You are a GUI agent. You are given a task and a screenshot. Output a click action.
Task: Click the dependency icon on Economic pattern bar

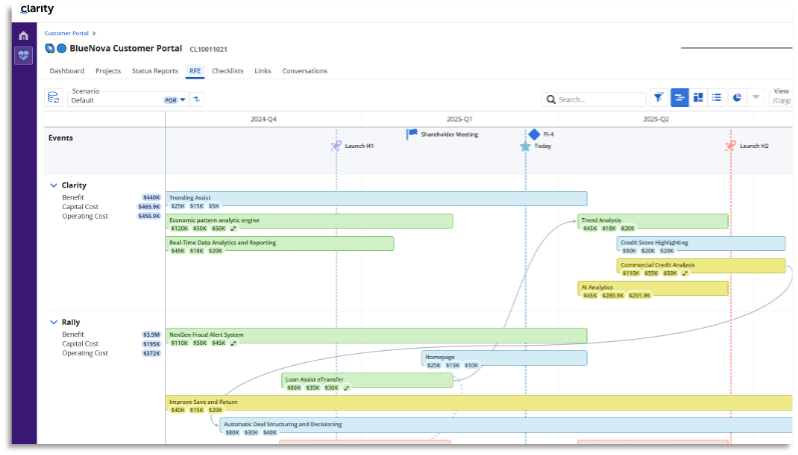coord(234,229)
